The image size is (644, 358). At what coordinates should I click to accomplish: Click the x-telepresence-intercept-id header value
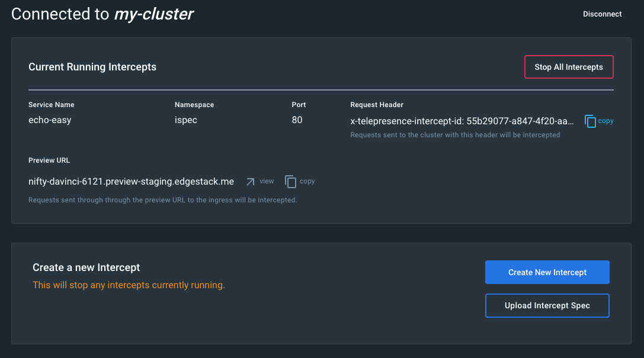[x=462, y=121]
